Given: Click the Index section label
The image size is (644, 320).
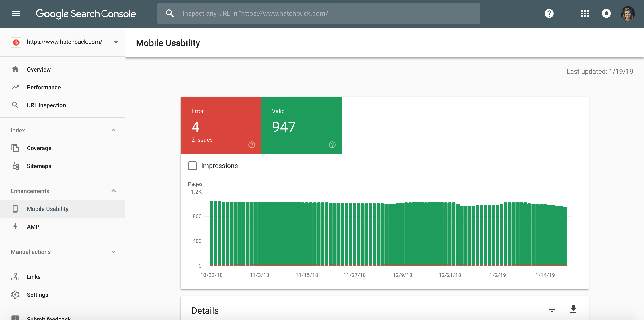Looking at the screenshot, I should 18,130.
